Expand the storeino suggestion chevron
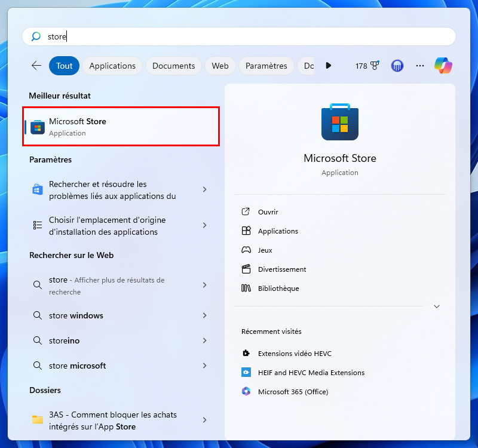This screenshot has height=448, width=478. click(x=204, y=340)
